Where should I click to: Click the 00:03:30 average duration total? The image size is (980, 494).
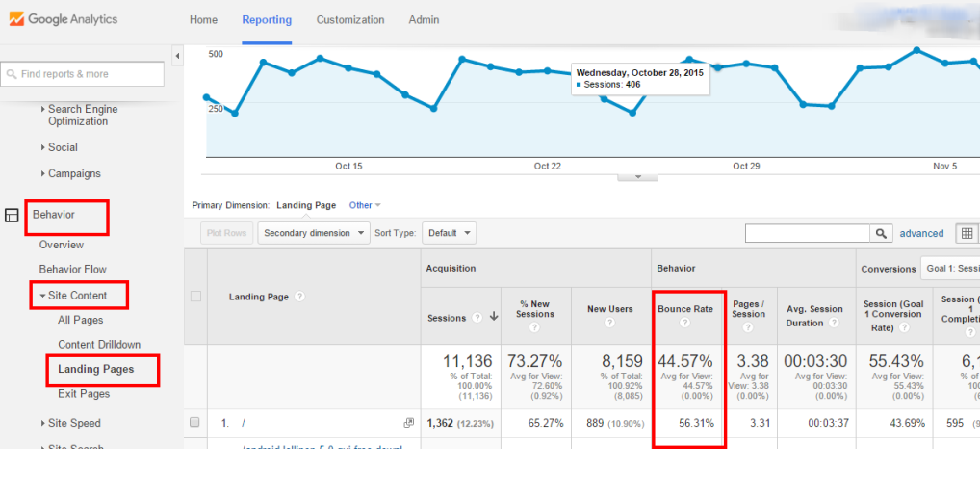point(815,361)
